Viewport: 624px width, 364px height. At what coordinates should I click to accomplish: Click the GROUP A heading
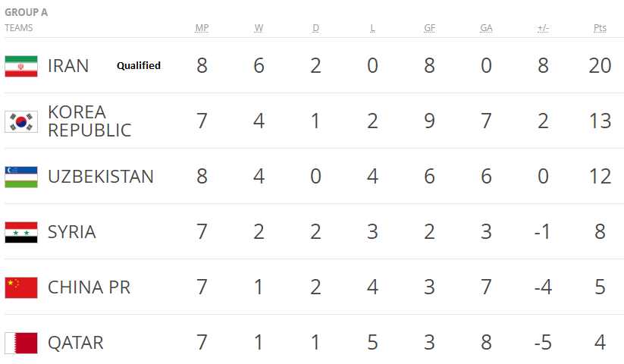(27, 12)
